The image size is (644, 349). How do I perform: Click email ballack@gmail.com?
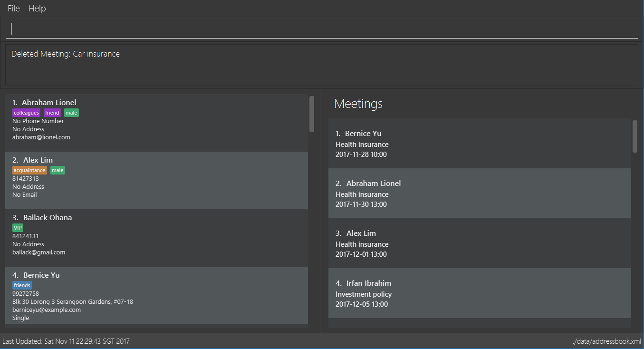click(39, 252)
